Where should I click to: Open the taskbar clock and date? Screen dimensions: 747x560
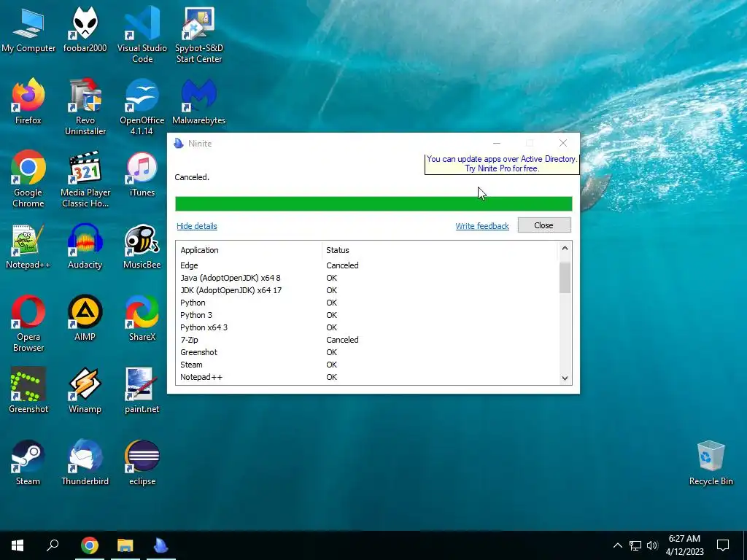click(684, 545)
